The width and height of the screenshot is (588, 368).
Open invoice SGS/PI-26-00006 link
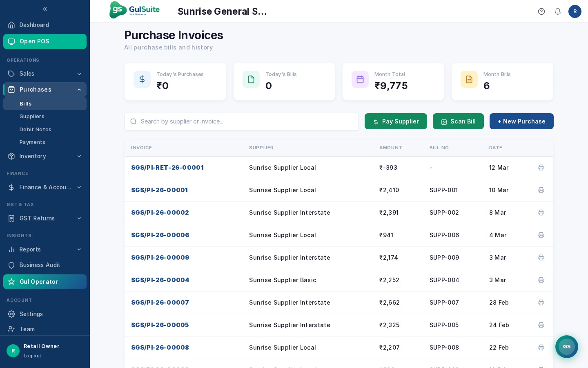click(x=160, y=235)
